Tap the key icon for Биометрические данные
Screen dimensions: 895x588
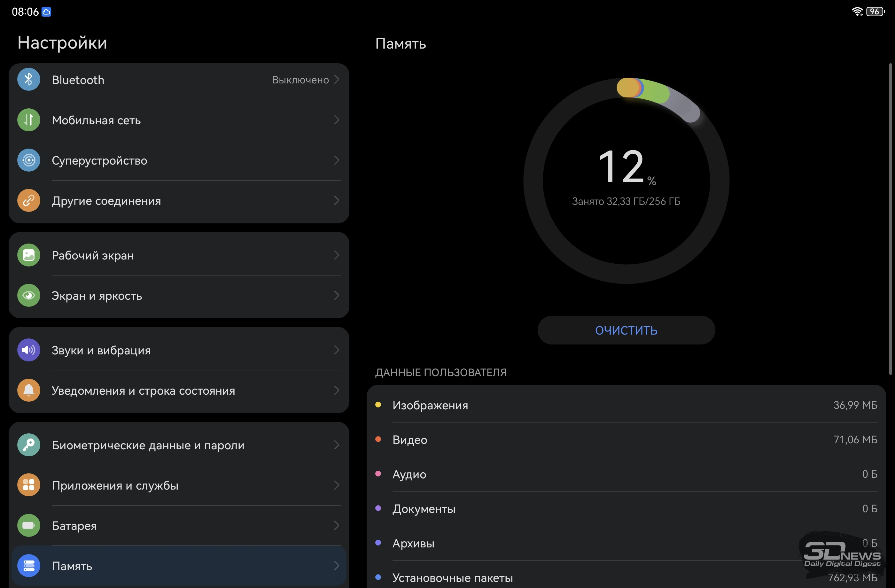point(28,445)
